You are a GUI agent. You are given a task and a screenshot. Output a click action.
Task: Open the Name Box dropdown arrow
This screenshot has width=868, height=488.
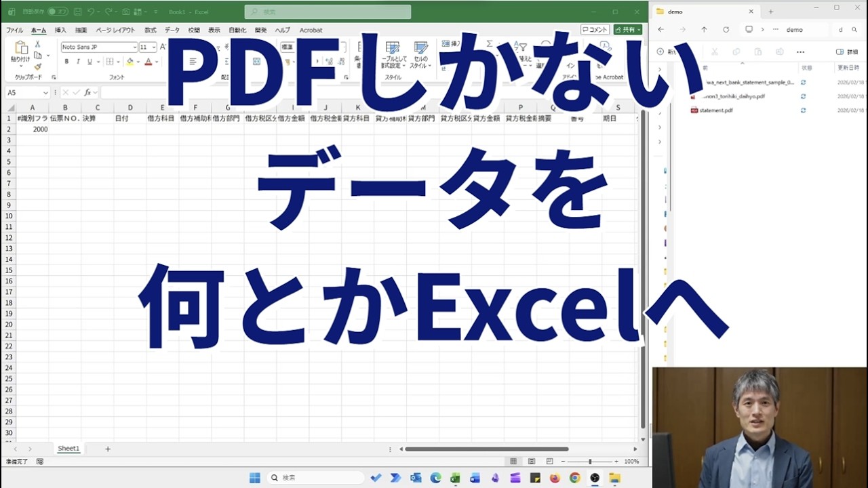(x=45, y=92)
